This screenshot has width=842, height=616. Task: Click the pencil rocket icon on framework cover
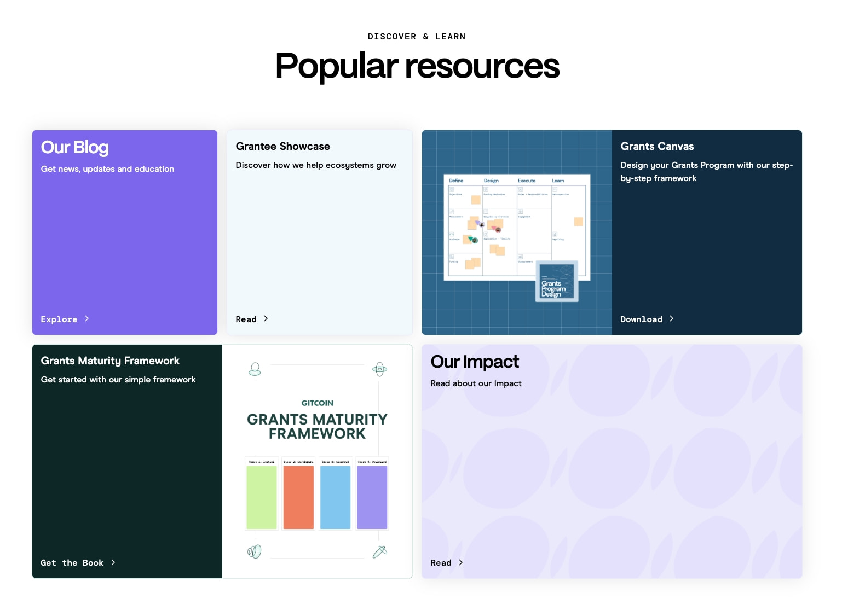pyautogui.click(x=380, y=551)
